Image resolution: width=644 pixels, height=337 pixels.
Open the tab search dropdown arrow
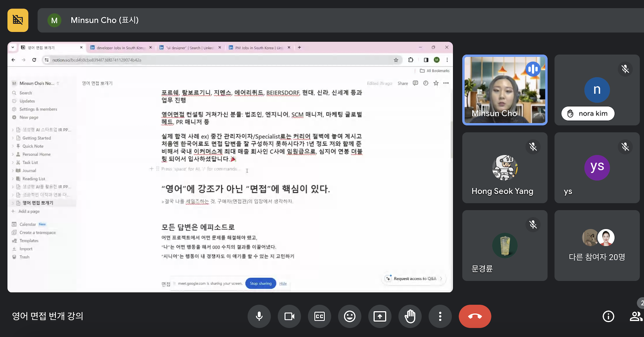click(13, 47)
